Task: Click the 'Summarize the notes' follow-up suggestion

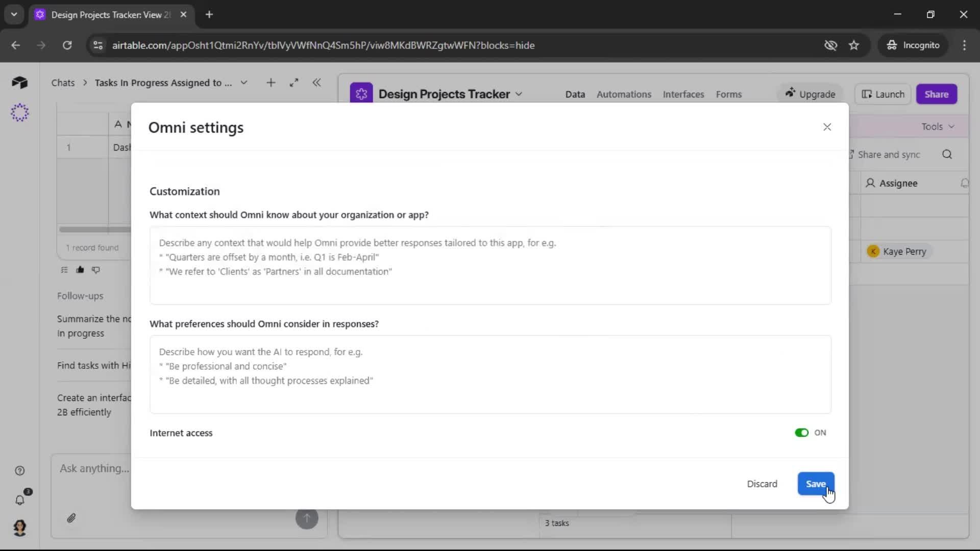Action: 94,326
